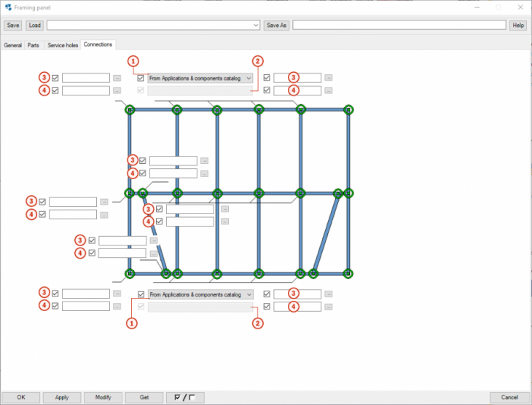Viewport: 532px width, 405px height.
Task: Select the Connections tab
Action: (98, 44)
